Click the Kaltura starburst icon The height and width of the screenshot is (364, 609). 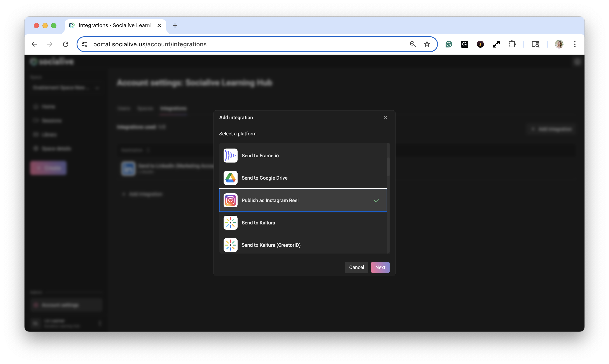230,223
